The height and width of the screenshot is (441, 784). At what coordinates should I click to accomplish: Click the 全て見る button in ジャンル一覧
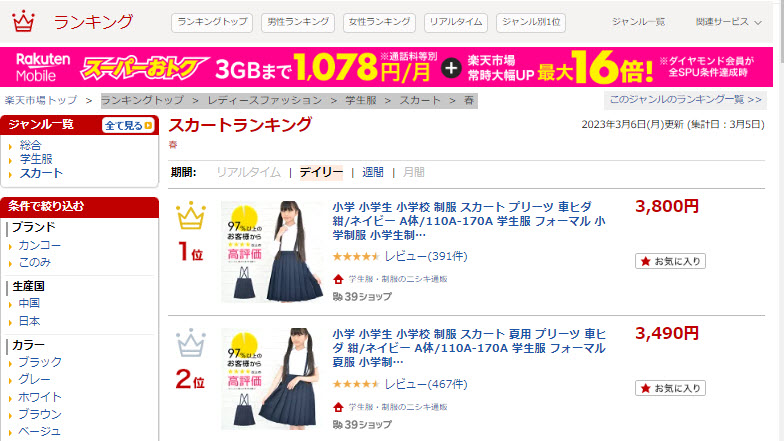tap(128, 126)
